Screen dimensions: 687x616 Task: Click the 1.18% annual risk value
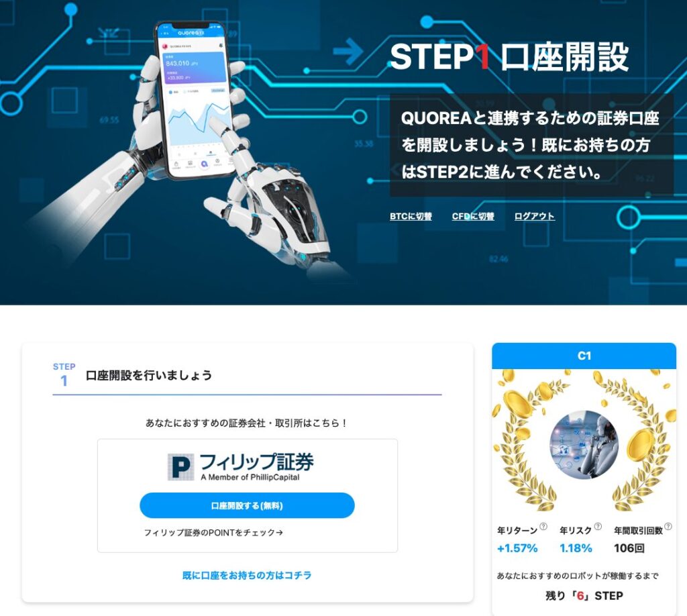(x=576, y=548)
